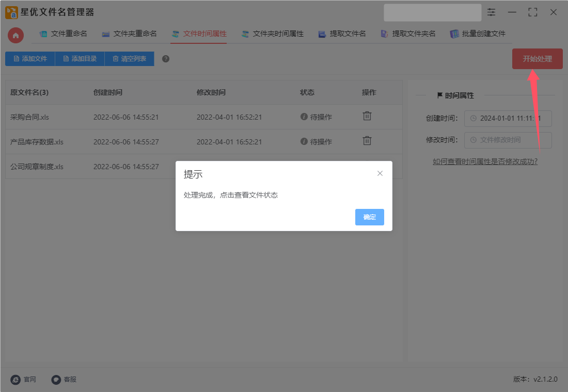Open the 批量创建文件 tab

click(478, 34)
